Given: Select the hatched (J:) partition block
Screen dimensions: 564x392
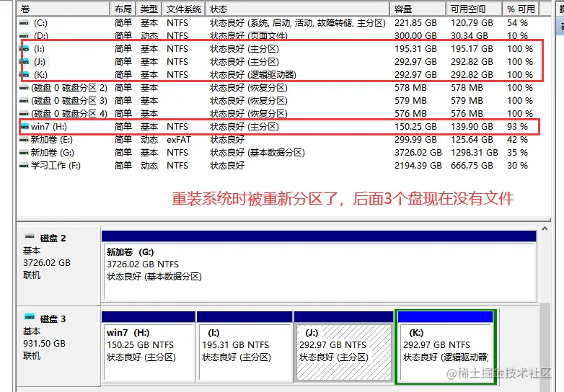Looking at the screenshot, I should [343, 347].
